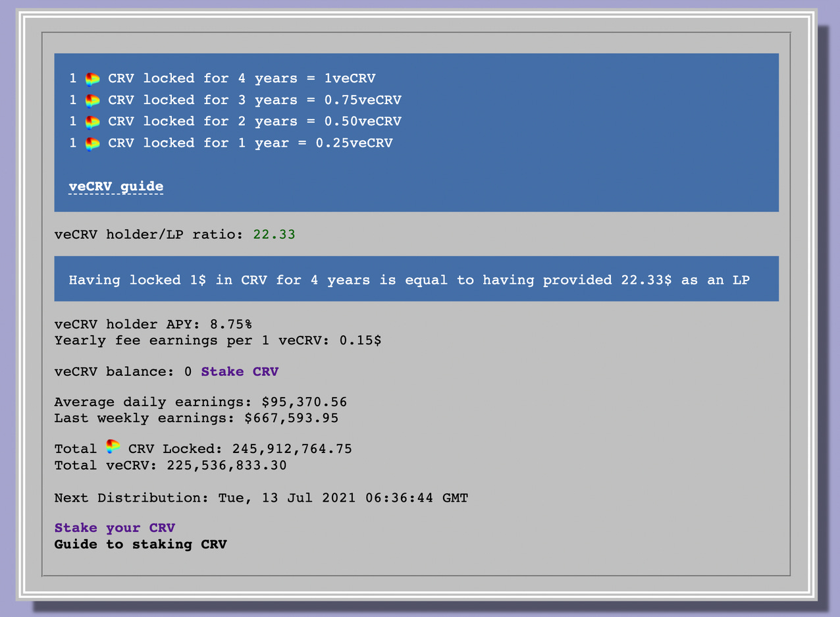Image resolution: width=840 pixels, height=617 pixels.
Task: Click Yearly fee earnings value 0.15$
Action: click(360, 340)
